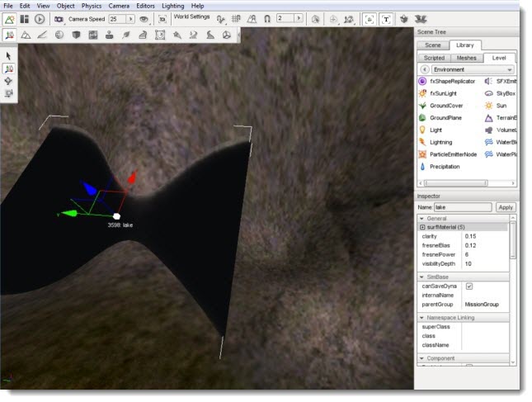
Task: Open the Lighting menu
Action: pyautogui.click(x=173, y=6)
